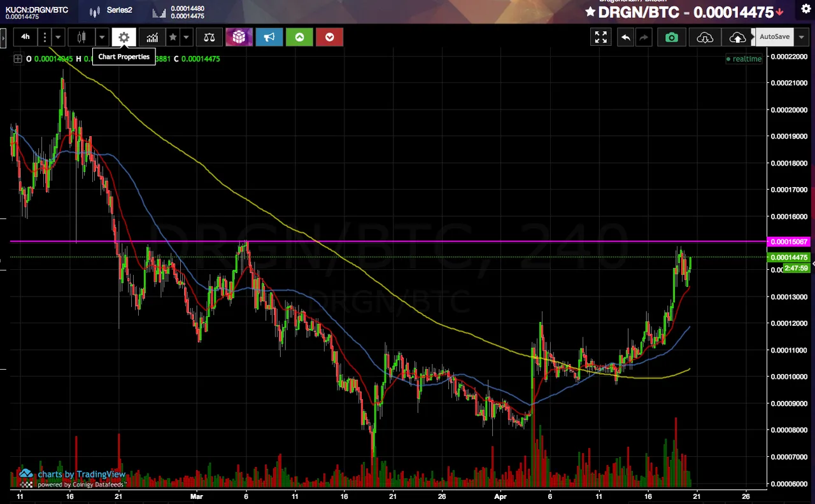Open interval options with three-dot button
This screenshot has width=815, height=504.
[x=45, y=37]
